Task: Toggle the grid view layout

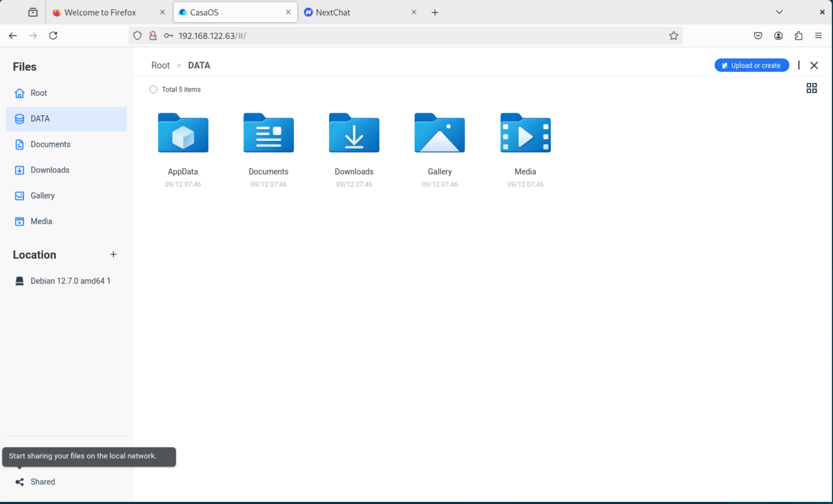Action: [x=812, y=88]
